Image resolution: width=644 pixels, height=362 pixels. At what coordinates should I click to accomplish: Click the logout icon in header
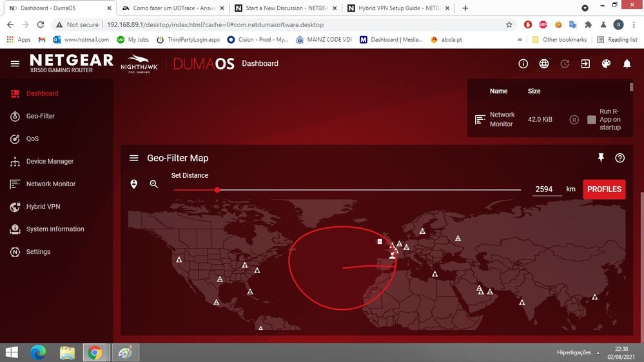click(585, 64)
